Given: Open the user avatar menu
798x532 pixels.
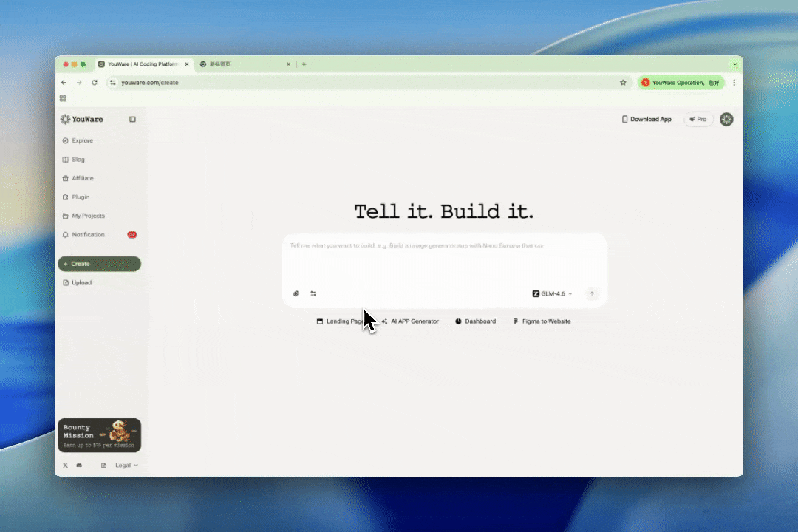Looking at the screenshot, I should point(726,119).
